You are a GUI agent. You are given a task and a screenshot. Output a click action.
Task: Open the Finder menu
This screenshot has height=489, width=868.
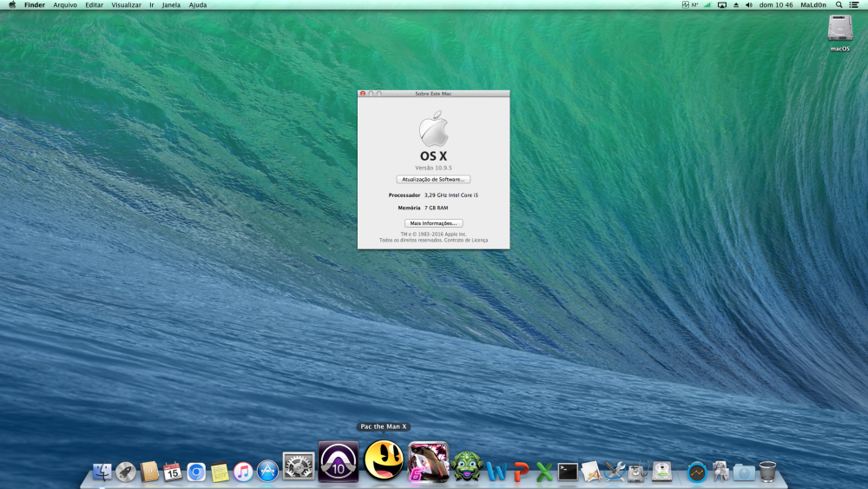click(35, 5)
